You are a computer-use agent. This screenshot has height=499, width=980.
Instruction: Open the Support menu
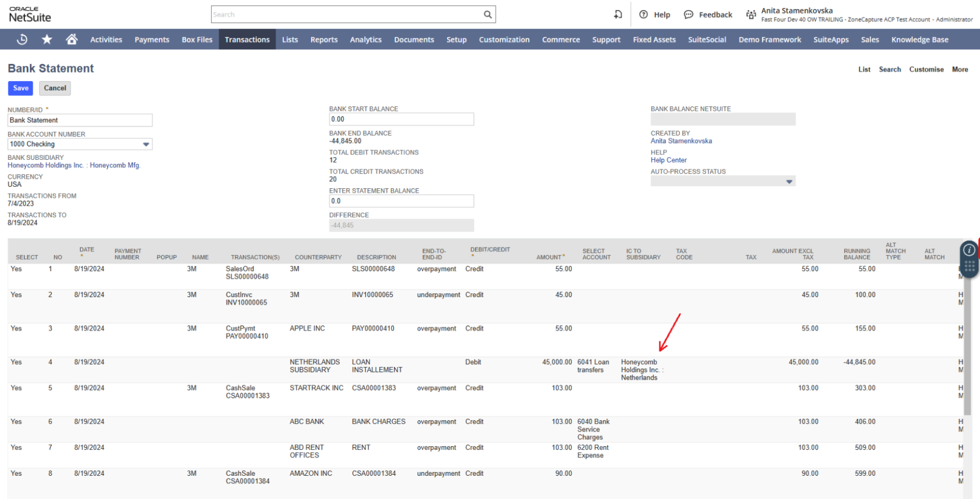tap(607, 40)
